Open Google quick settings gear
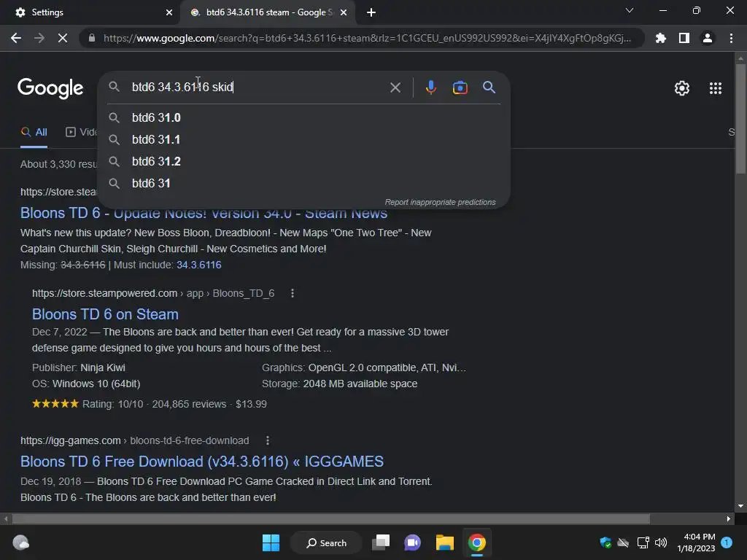This screenshot has width=747, height=560. (x=682, y=88)
